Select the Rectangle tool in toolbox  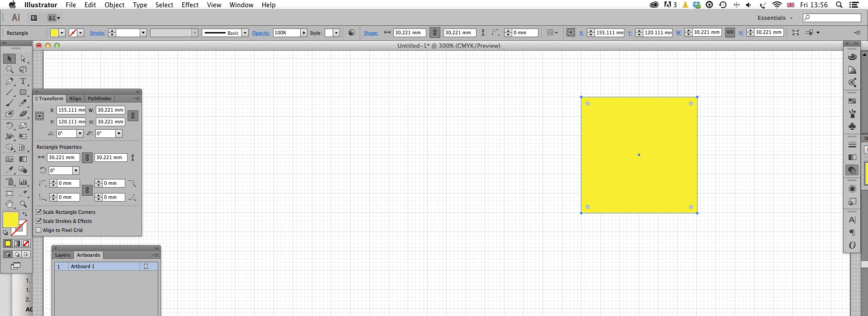click(23, 92)
